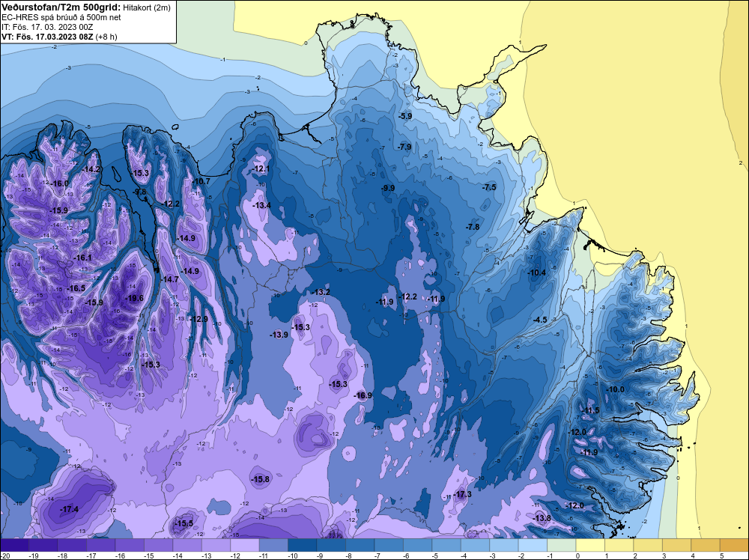Click the -16.9 temperature label
The image size is (749, 560).
point(363,395)
